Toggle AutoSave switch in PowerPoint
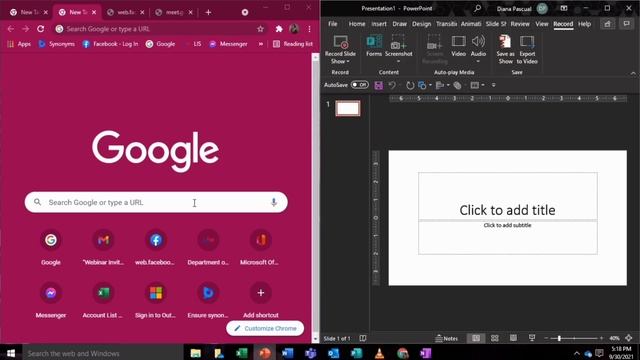 [x=360, y=84]
